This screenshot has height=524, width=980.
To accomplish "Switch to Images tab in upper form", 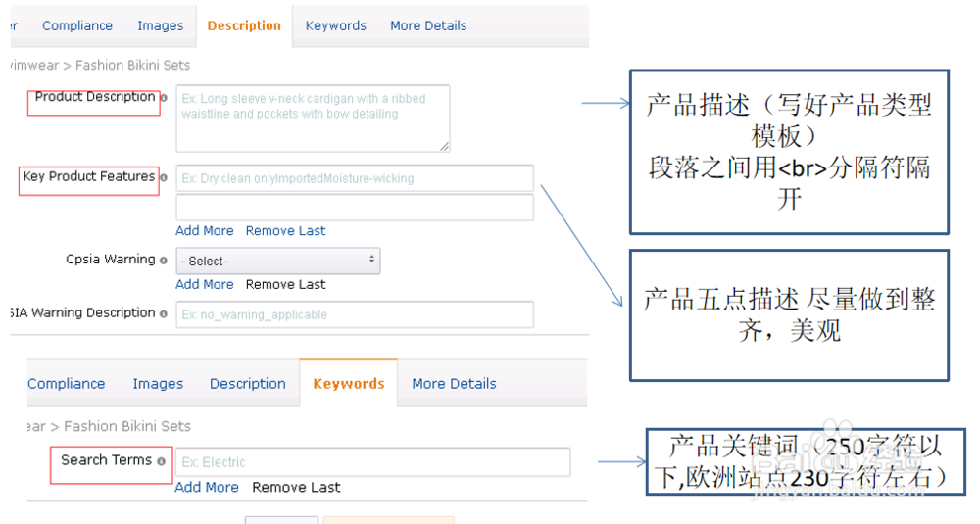I will point(161,25).
